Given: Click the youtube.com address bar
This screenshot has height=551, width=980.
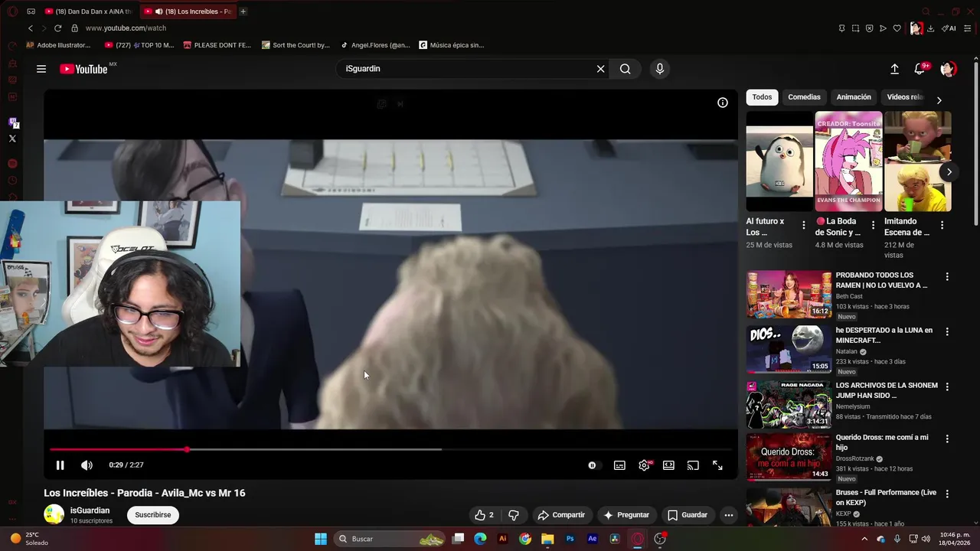Looking at the screenshot, I should pos(126,28).
